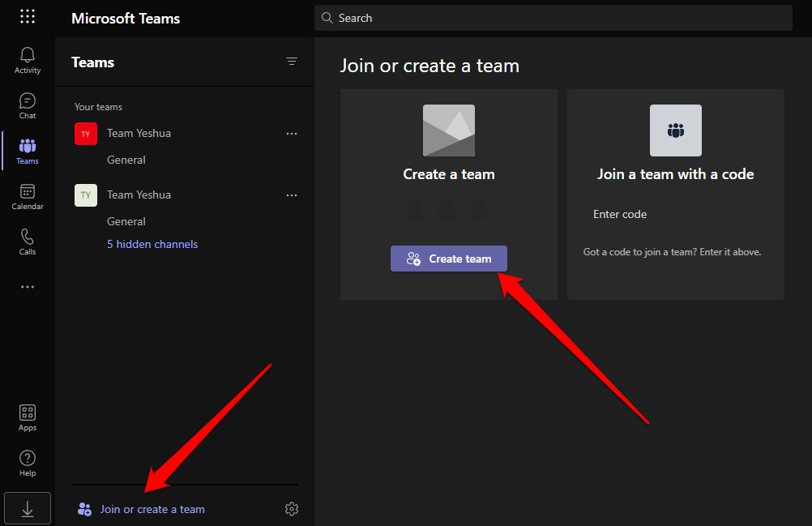
Task: Click the Microsoft Teams title
Action: 126,19
